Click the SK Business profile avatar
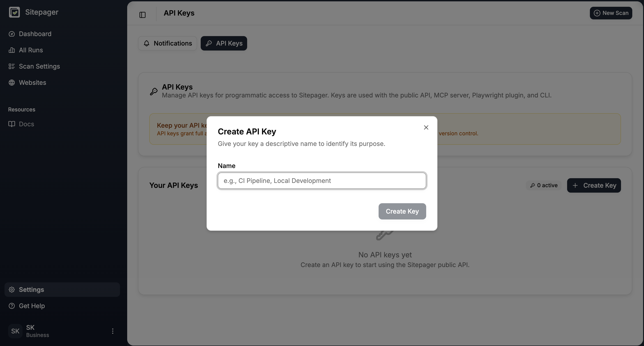The image size is (644, 346). pyautogui.click(x=15, y=331)
